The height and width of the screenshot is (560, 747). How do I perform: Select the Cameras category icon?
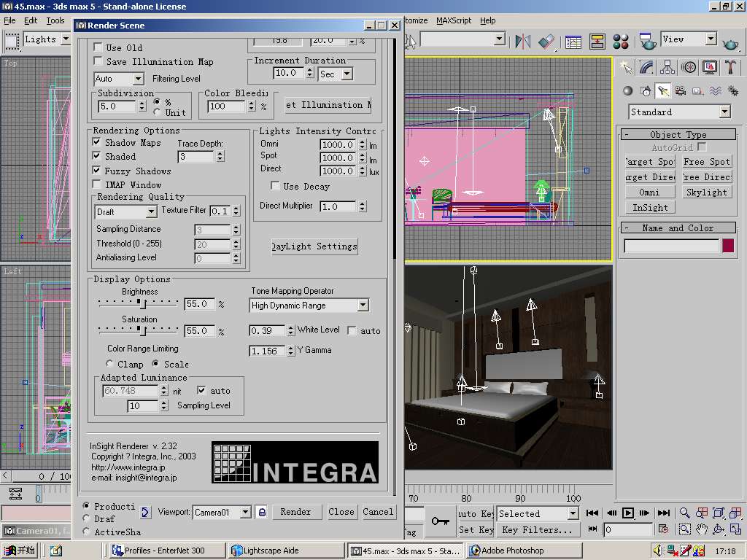click(x=680, y=91)
